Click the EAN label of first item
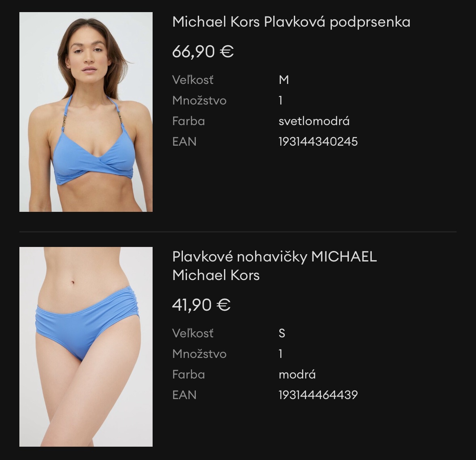The height and width of the screenshot is (460, 476). (184, 142)
